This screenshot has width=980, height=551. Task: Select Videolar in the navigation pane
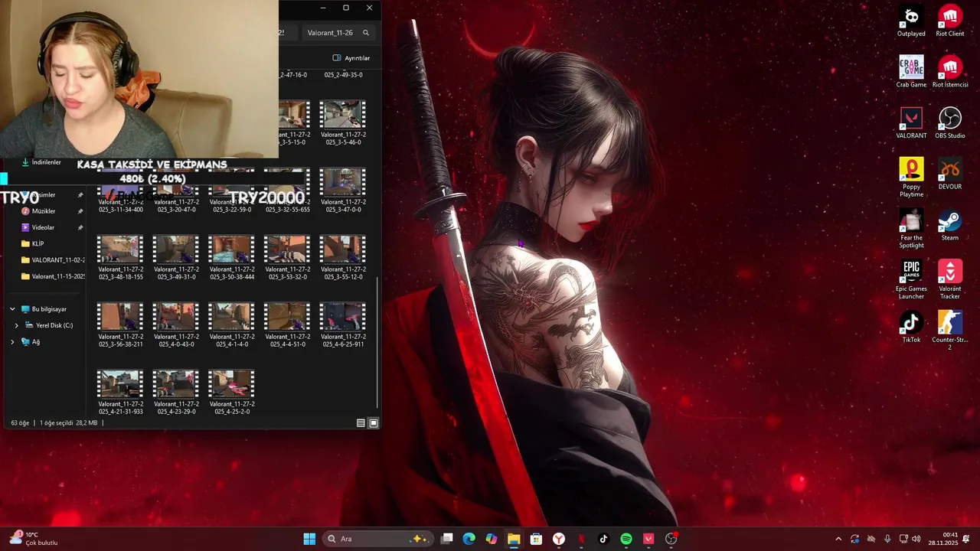pyautogui.click(x=43, y=227)
